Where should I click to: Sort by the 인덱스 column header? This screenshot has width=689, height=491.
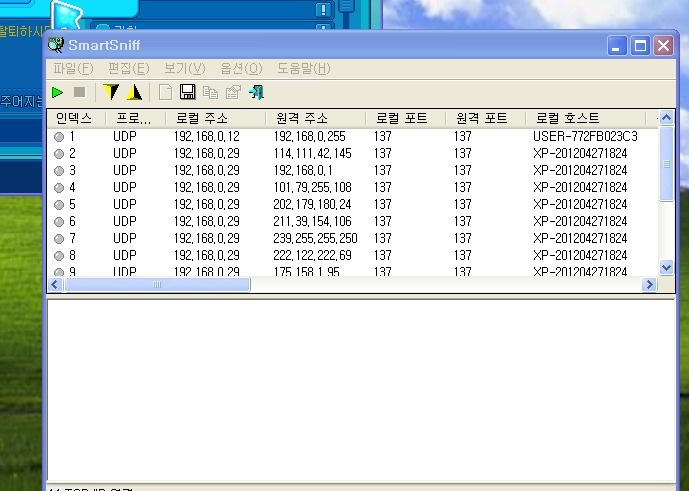pyautogui.click(x=77, y=118)
